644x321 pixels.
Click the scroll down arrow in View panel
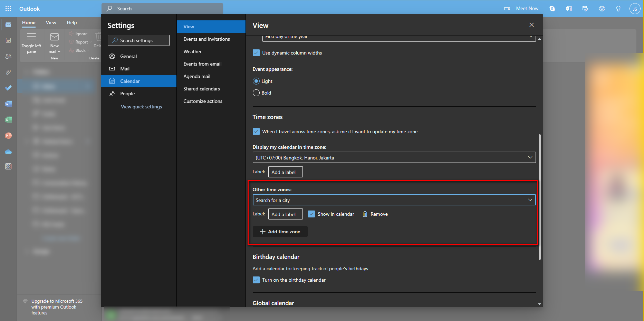point(539,304)
